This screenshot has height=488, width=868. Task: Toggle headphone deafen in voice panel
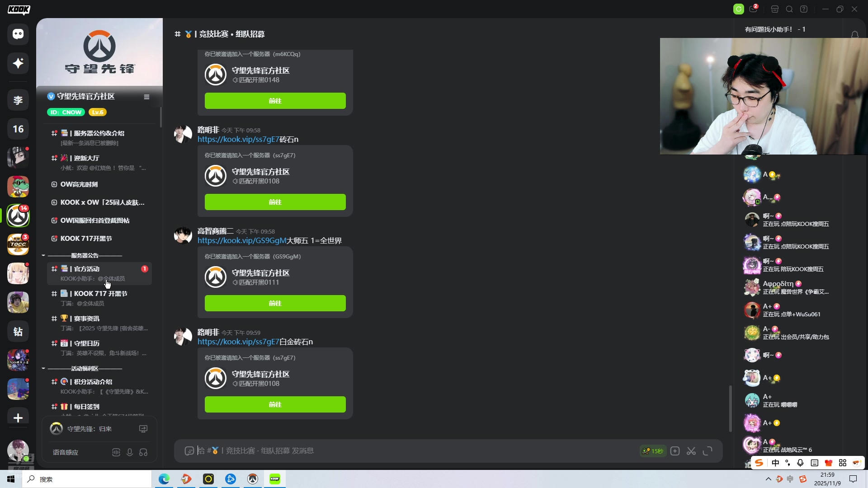(143, 452)
